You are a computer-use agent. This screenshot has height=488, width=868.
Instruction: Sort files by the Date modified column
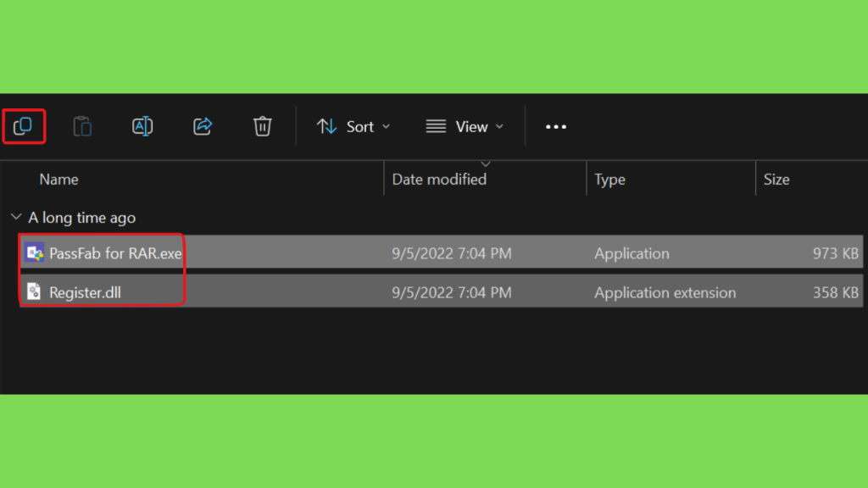click(439, 180)
